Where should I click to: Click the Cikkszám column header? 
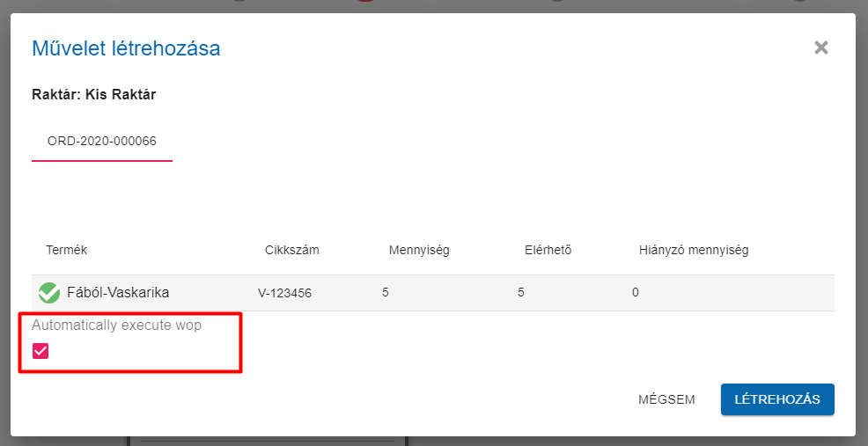(291, 250)
